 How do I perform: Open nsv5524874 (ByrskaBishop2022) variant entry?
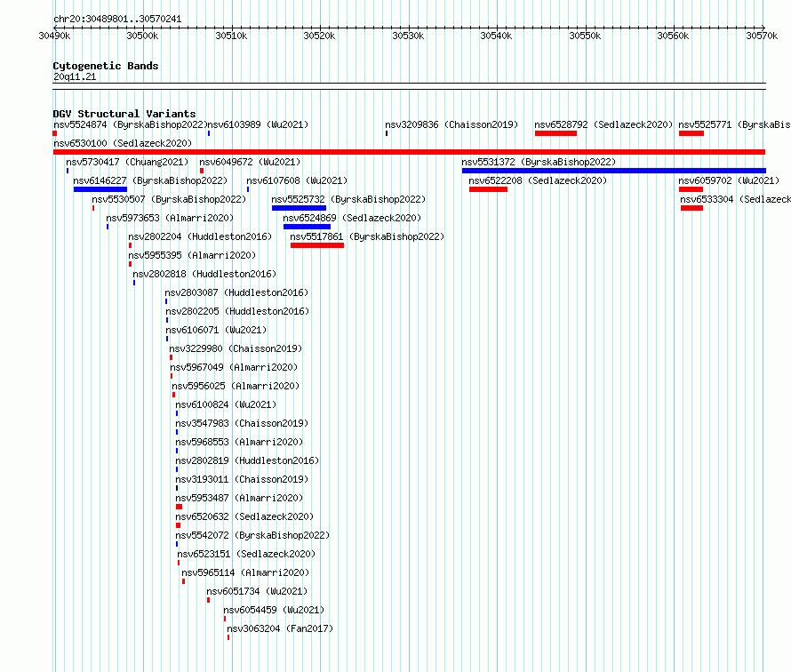click(131, 124)
